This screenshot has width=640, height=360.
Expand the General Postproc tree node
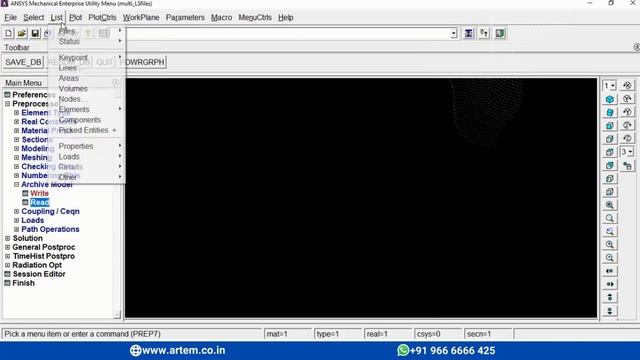coord(7,247)
